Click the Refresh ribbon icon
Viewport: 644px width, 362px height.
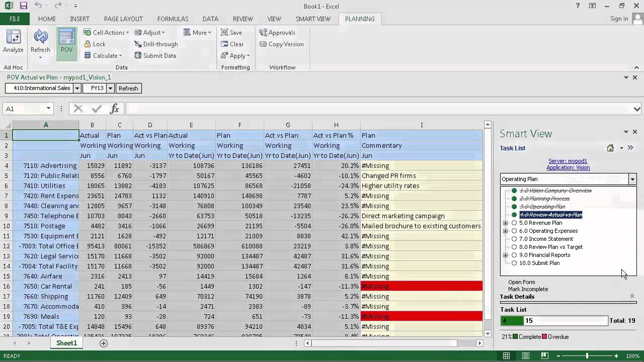[40, 42]
